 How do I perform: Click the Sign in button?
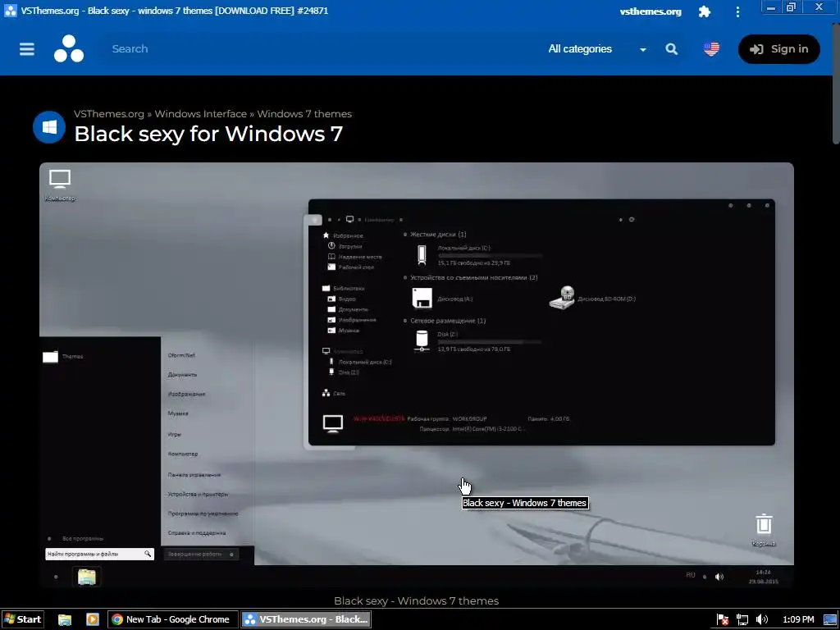(779, 48)
